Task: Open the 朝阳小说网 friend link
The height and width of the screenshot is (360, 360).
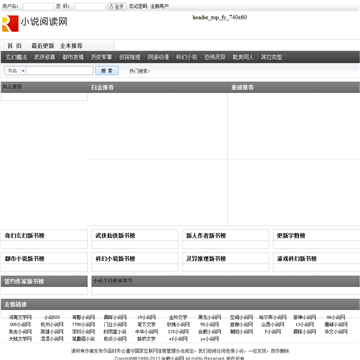Action: 241,332
